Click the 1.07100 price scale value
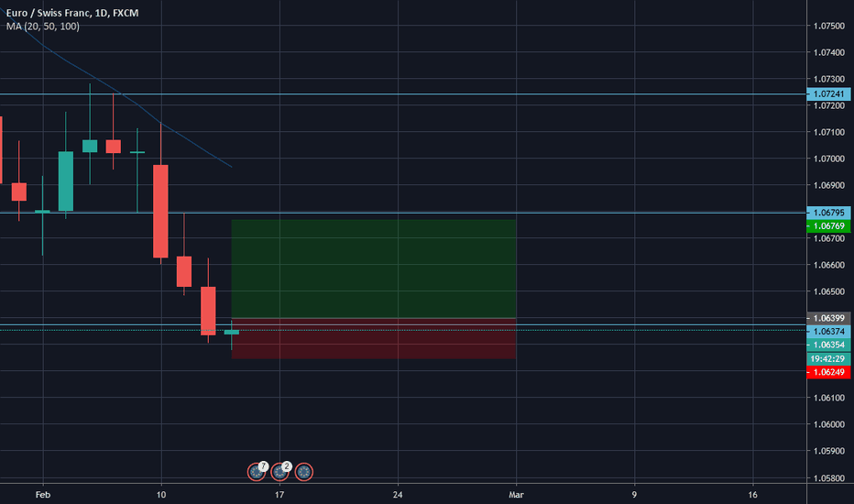 tap(829, 132)
